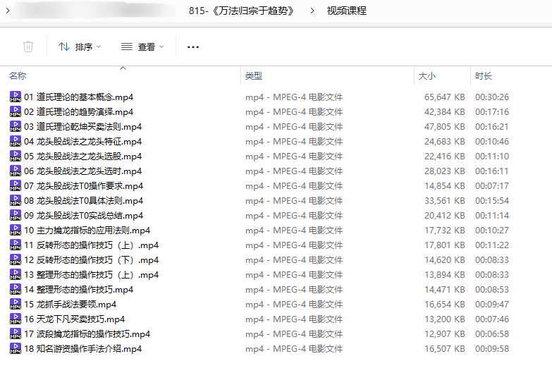
Task: Open the 查看 view dropdown
Action: (x=142, y=47)
